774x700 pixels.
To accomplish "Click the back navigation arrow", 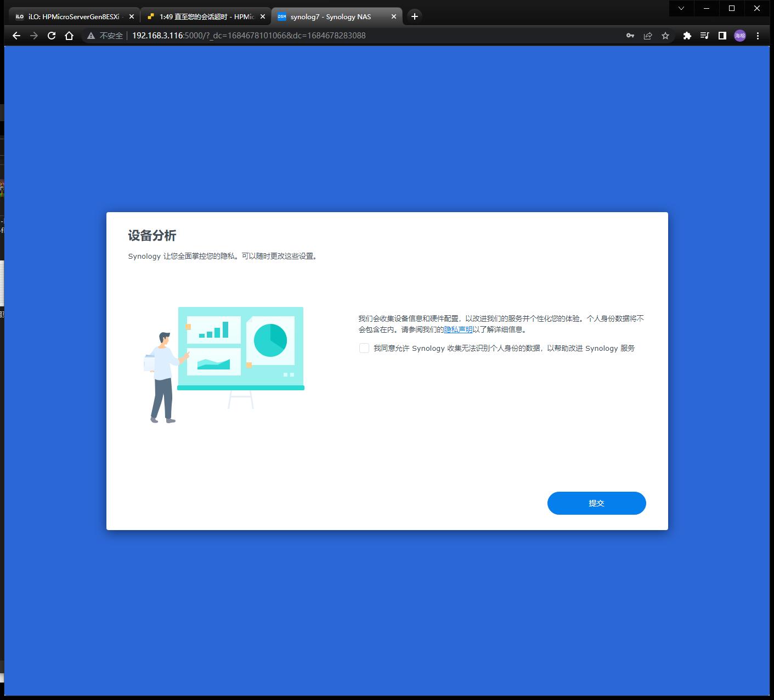I will pyautogui.click(x=16, y=35).
